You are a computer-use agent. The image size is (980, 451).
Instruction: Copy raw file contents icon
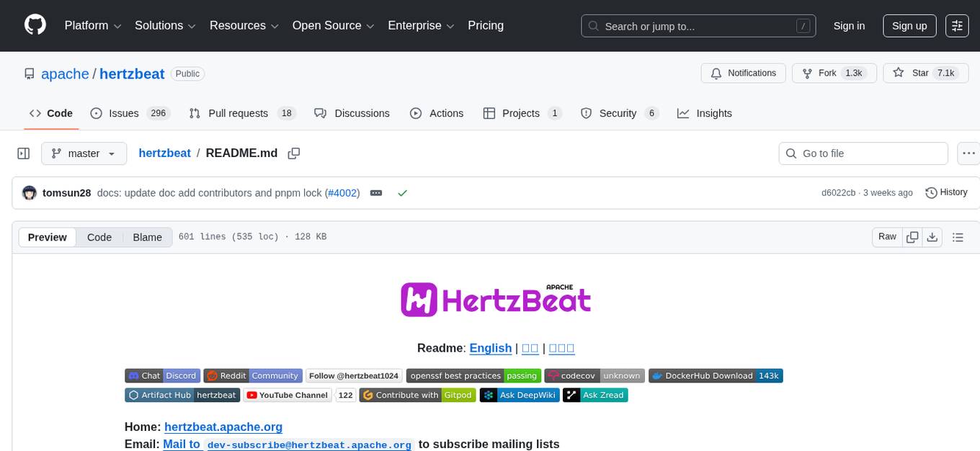pyautogui.click(x=912, y=236)
